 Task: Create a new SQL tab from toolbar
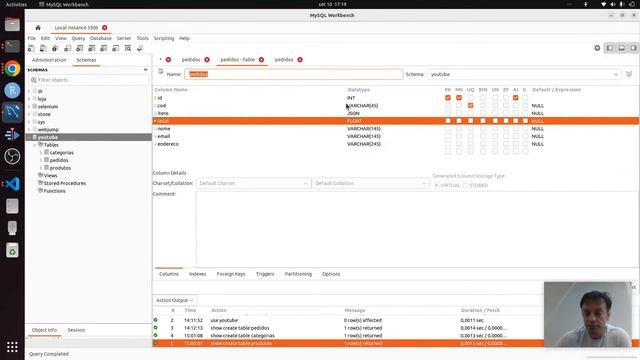click(x=31, y=48)
